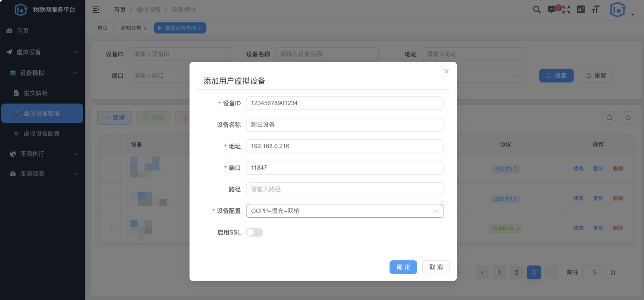Expand the 压测执行 menu
This screenshot has width=644, height=300.
point(75,154)
